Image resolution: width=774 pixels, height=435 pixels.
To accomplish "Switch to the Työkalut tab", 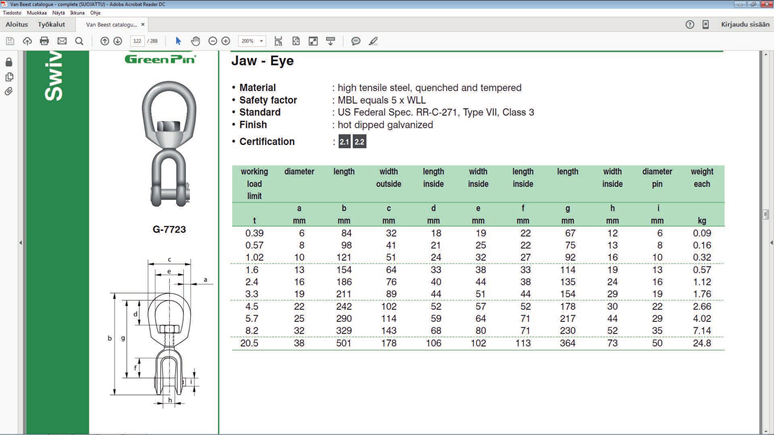I will (x=51, y=24).
